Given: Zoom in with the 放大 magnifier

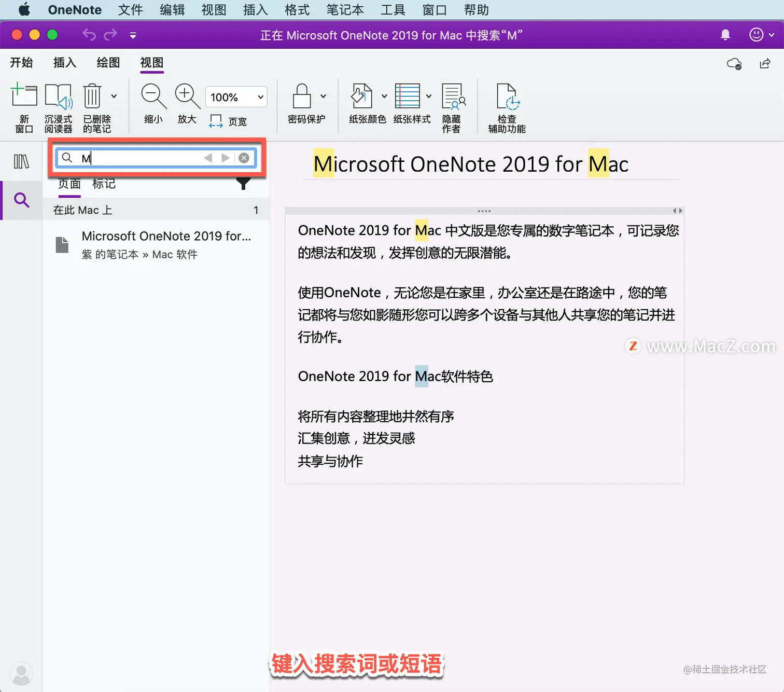Looking at the screenshot, I should point(187,104).
